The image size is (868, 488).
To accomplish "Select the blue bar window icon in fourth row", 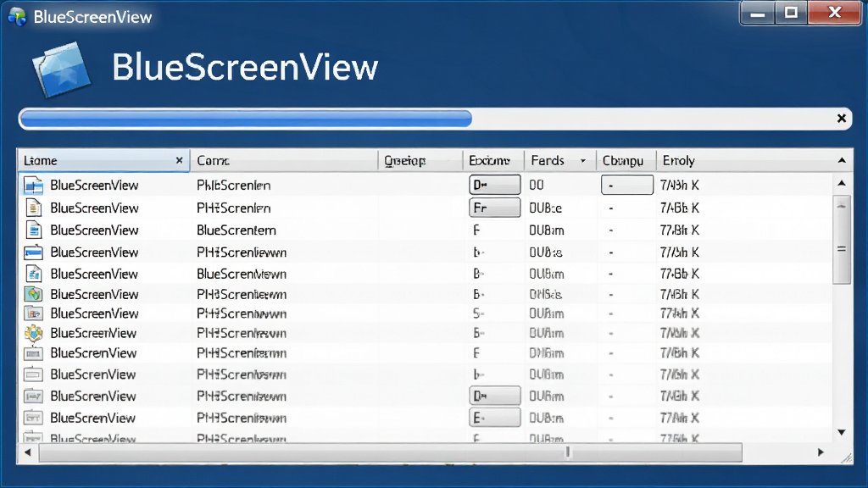I will point(33,252).
